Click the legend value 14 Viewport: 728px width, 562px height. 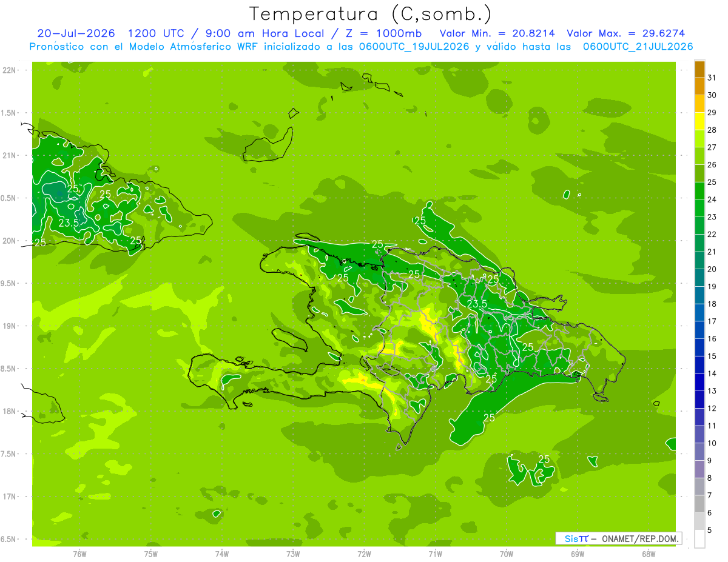pyautogui.click(x=712, y=373)
